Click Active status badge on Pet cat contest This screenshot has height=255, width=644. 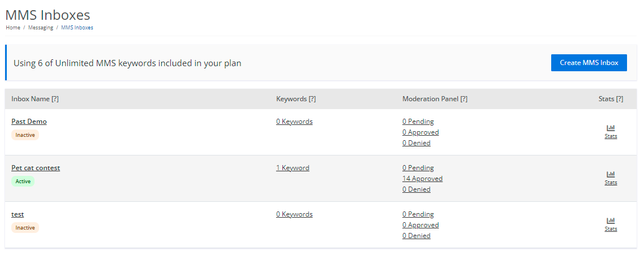click(x=23, y=181)
